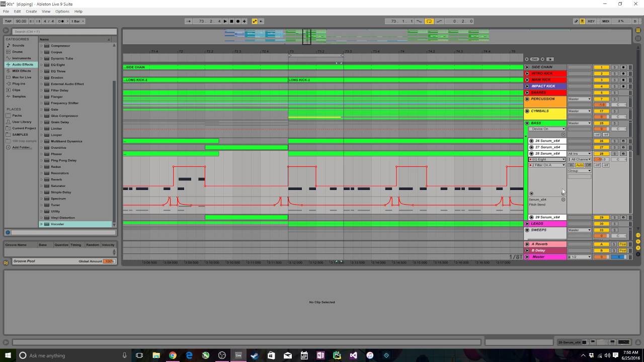Toggle the metronome button
The height and width of the screenshot is (362, 644).
click(x=61, y=21)
